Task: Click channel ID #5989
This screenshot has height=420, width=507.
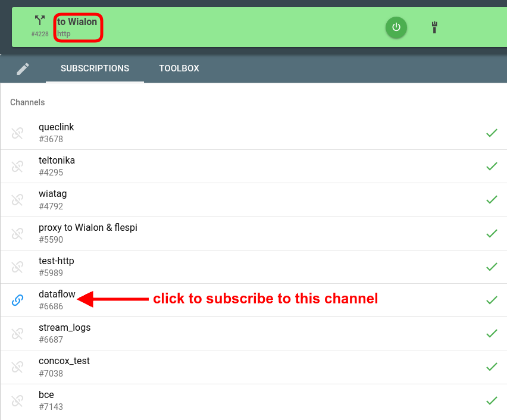Action: (51, 273)
